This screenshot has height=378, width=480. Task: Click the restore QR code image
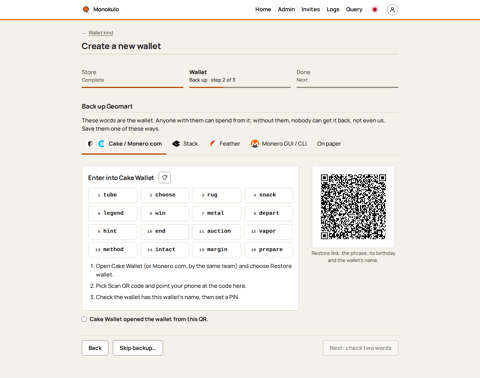pyautogui.click(x=353, y=207)
